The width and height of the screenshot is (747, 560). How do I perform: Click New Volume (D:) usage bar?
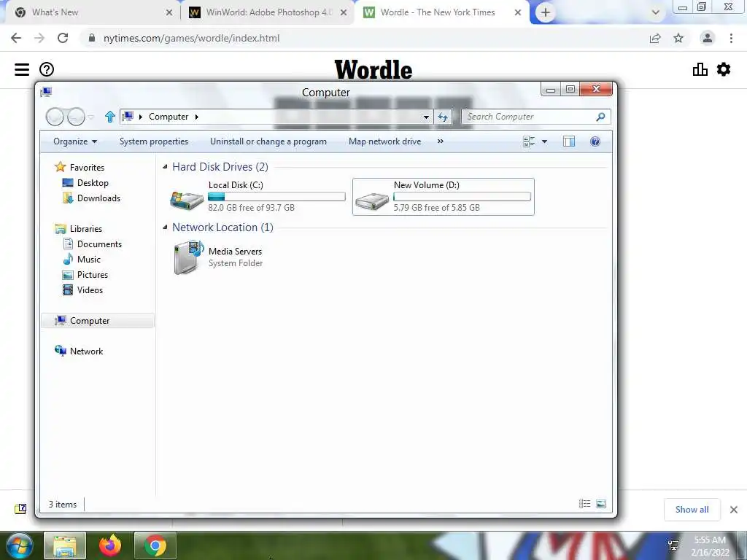462,196
